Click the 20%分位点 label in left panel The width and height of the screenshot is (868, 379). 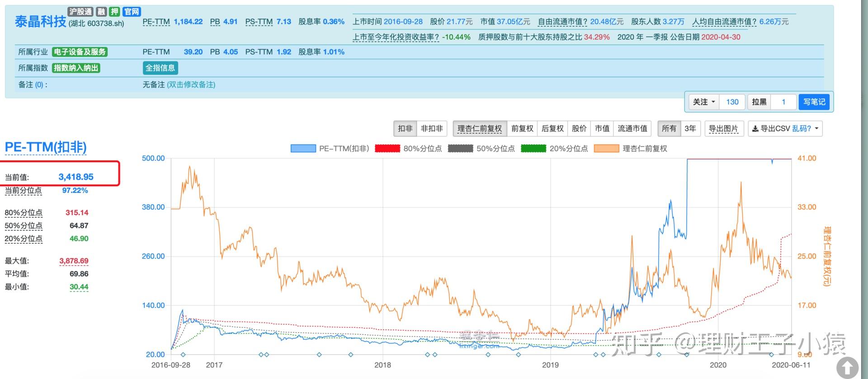coord(24,239)
